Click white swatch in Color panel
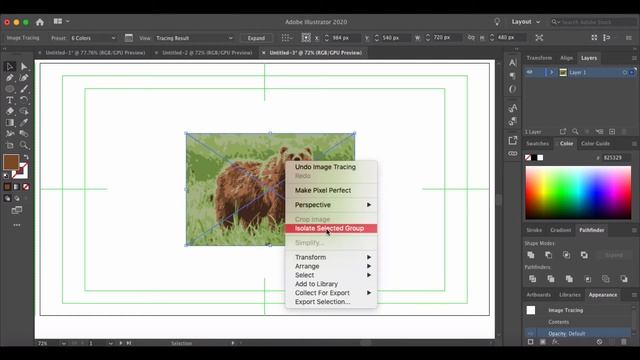This screenshot has height=360, width=640. pos(540,158)
